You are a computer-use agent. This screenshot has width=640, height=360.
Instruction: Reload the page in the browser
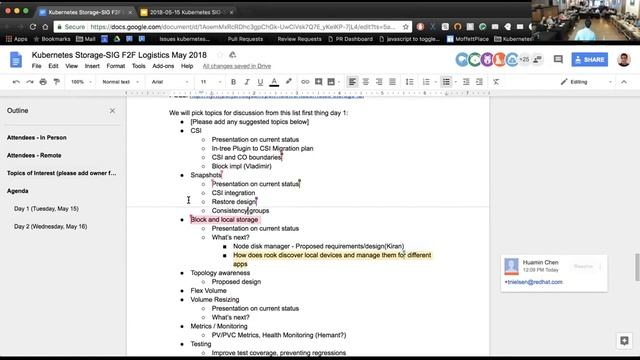point(33,27)
